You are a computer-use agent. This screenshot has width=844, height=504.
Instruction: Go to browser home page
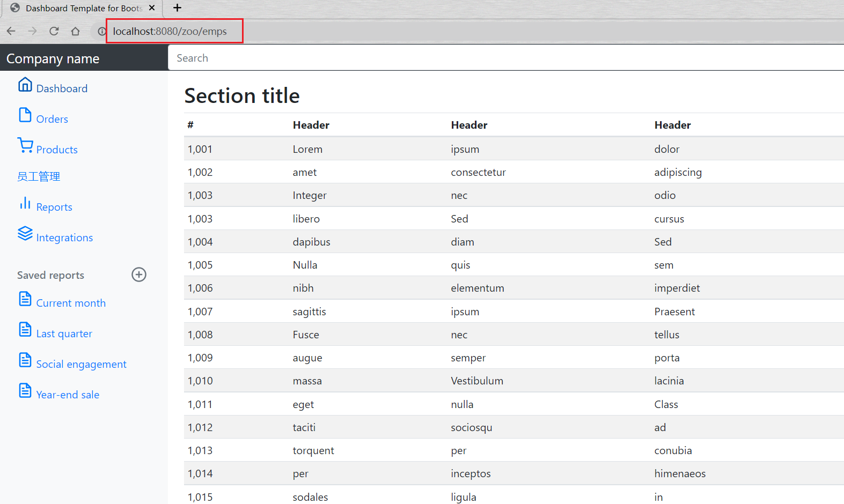coord(76,31)
